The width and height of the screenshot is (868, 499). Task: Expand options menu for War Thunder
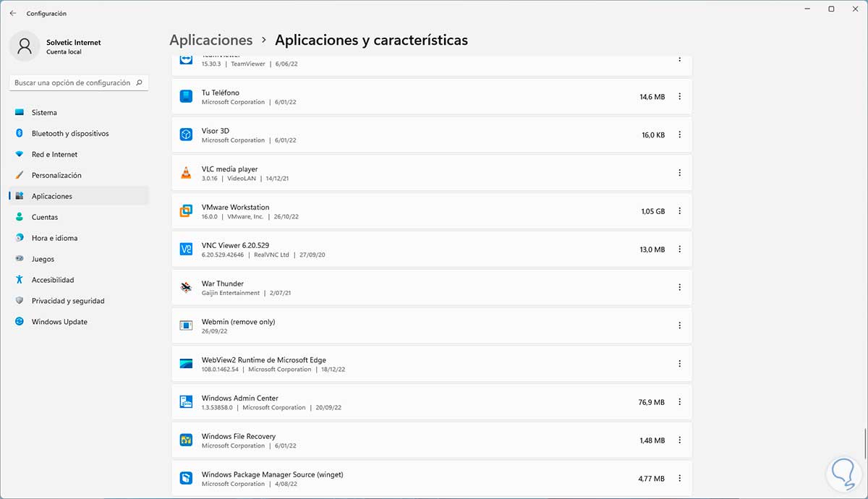point(679,288)
